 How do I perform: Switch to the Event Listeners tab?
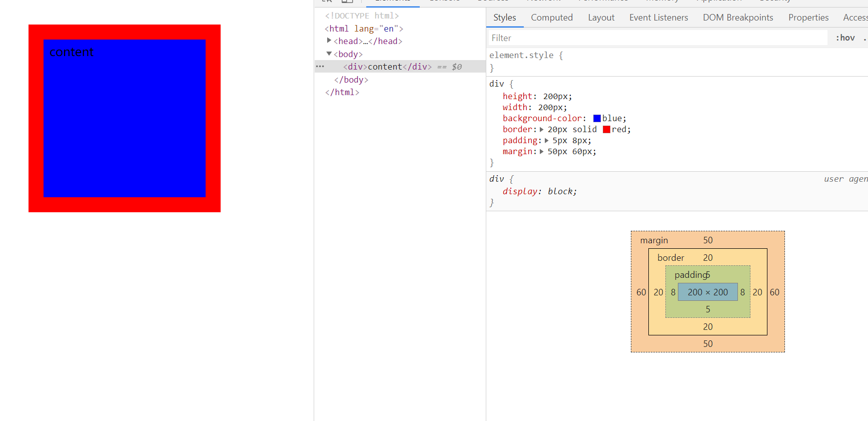point(658,18)
